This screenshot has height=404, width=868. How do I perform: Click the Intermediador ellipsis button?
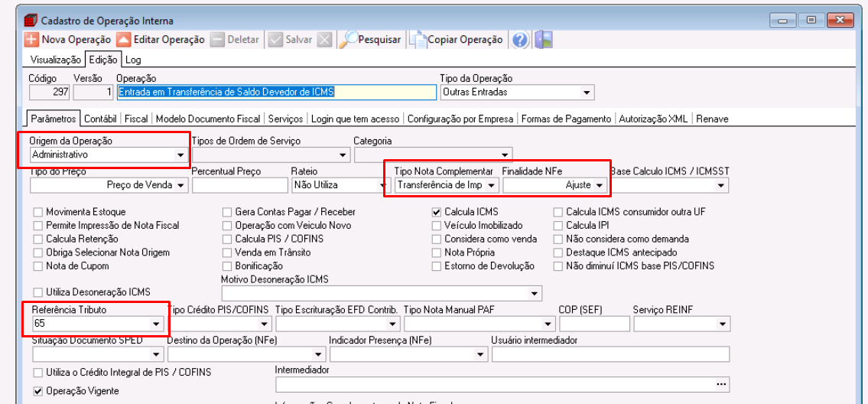coord(720,384)
